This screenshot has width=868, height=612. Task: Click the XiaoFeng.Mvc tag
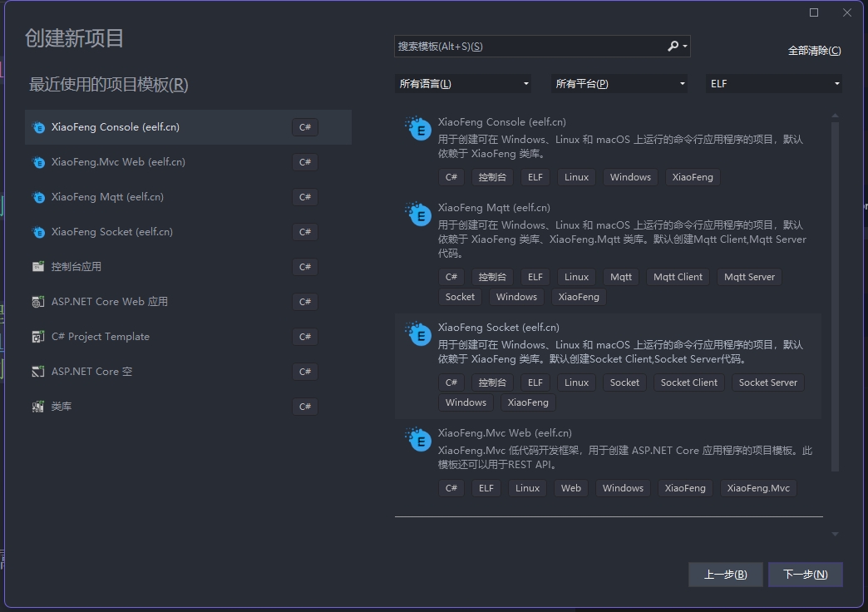[758, 488]
